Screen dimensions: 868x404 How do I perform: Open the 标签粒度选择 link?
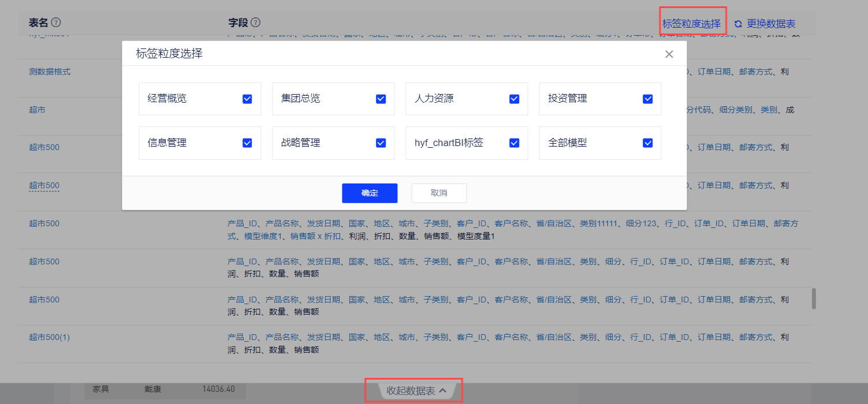[x=691, y=24]
